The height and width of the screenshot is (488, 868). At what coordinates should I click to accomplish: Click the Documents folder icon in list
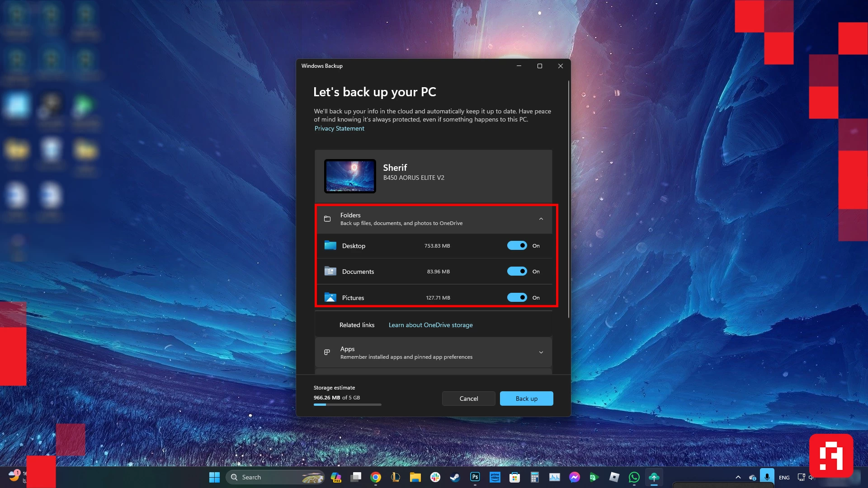click(x=330, y=271)
